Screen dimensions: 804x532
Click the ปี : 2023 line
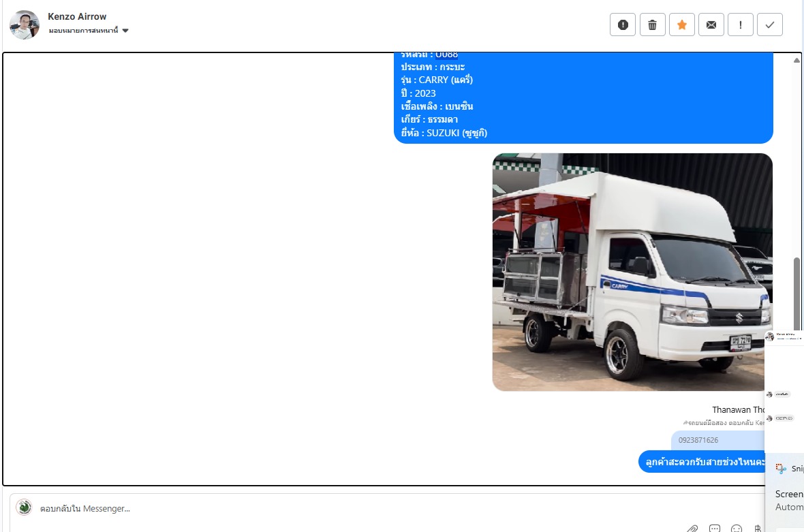418,93
